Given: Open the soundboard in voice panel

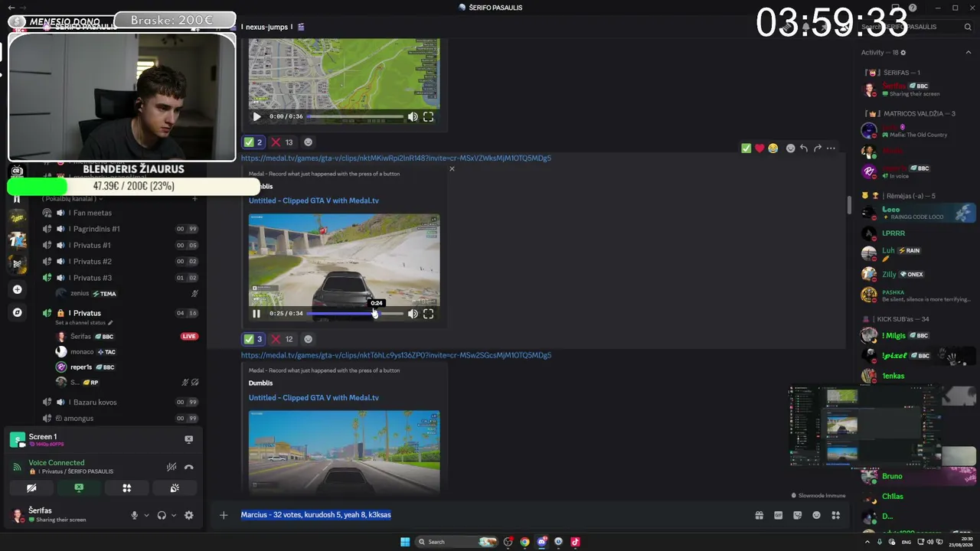Looking at the screenshot, I should coord(175,488).
